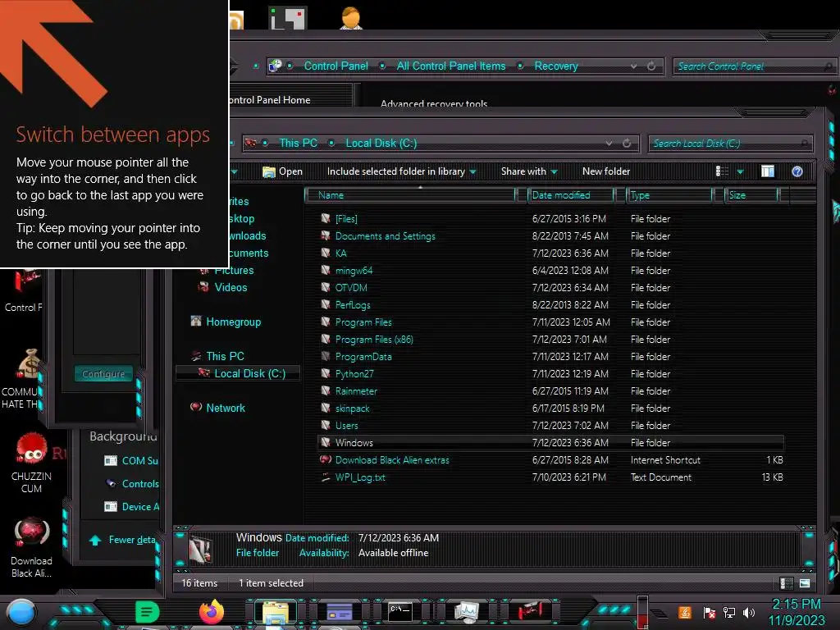Change the view using the view icon
840x630 pixels.
pos(722,171)
